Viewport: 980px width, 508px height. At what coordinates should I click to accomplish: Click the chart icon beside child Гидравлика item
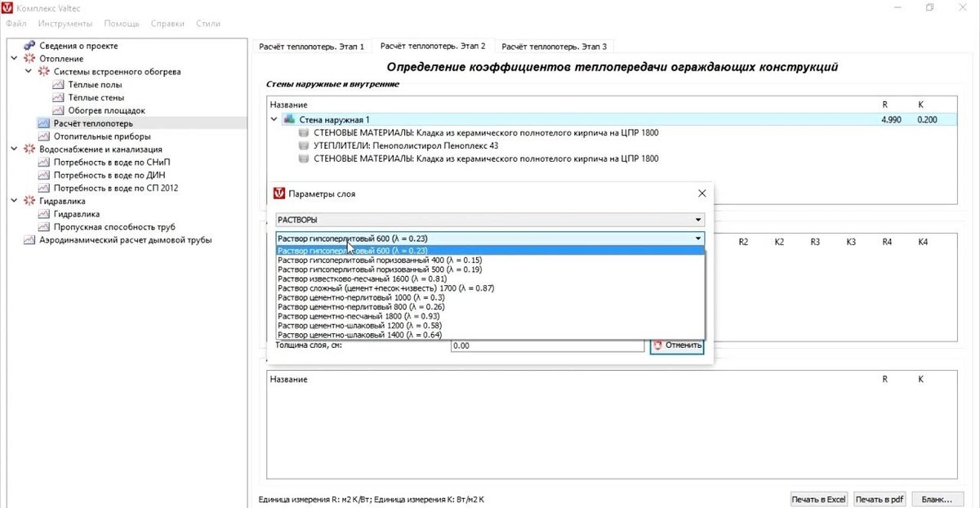tap(44, 214)
